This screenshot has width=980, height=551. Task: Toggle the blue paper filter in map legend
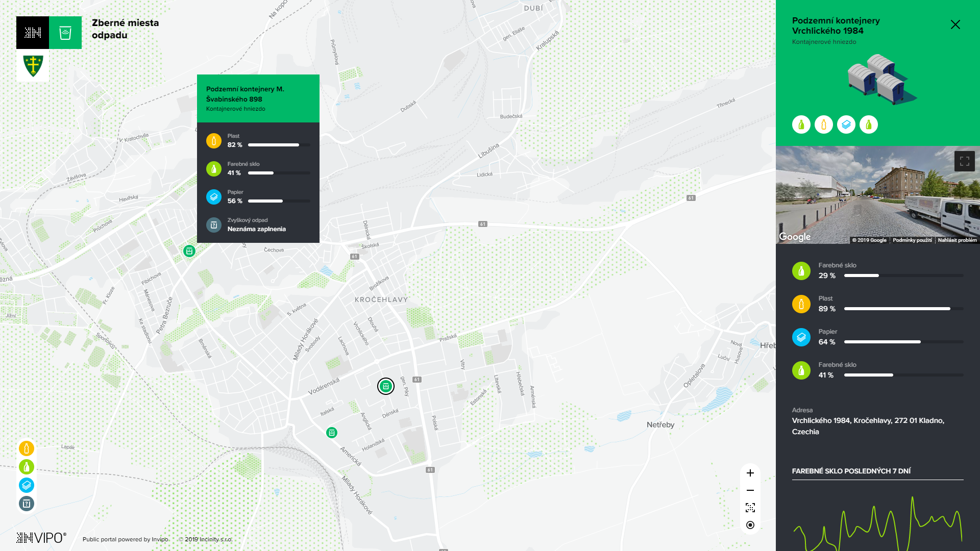point(27,485)
